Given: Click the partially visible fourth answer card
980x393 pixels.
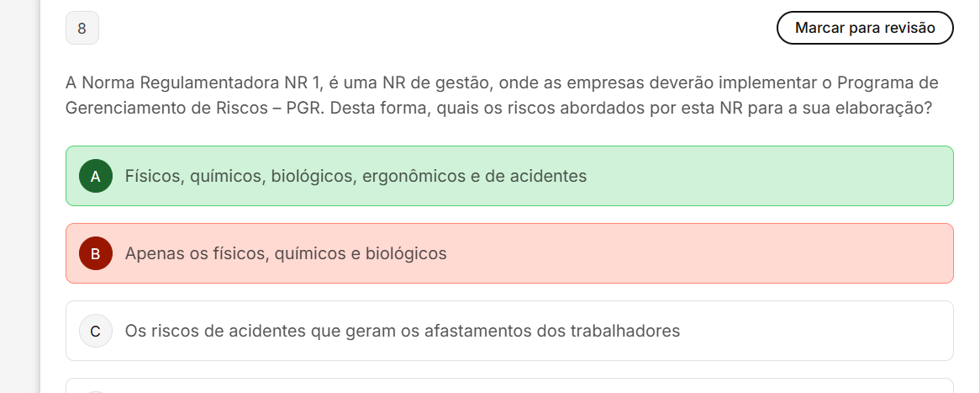Looking at the screenshot, I should [x=509, y=386].
